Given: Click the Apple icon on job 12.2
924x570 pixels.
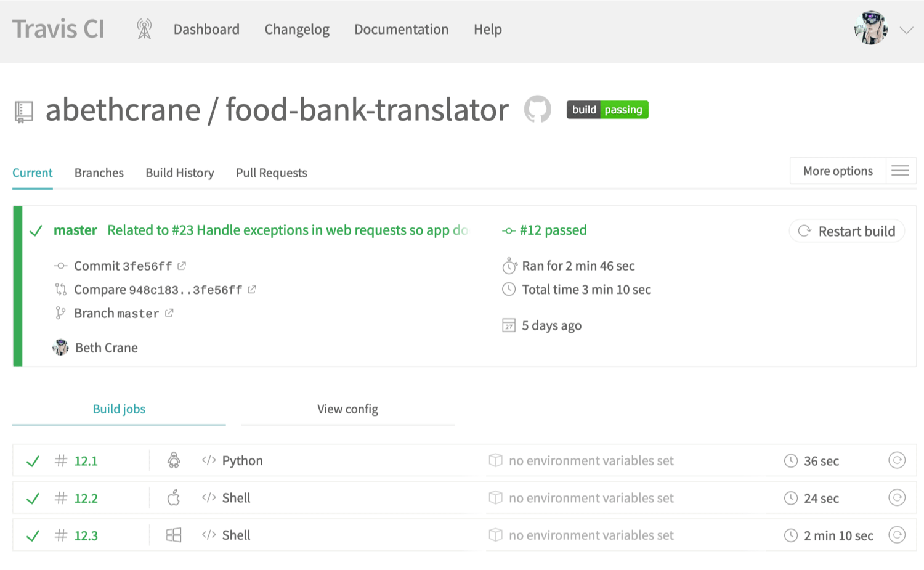Looking at the screenshot, I should [x=174, y=497].
